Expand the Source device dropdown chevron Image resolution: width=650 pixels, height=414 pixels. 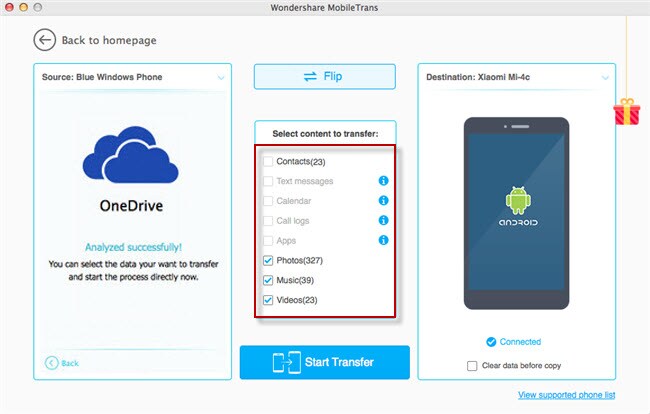(x=221, y=77)
